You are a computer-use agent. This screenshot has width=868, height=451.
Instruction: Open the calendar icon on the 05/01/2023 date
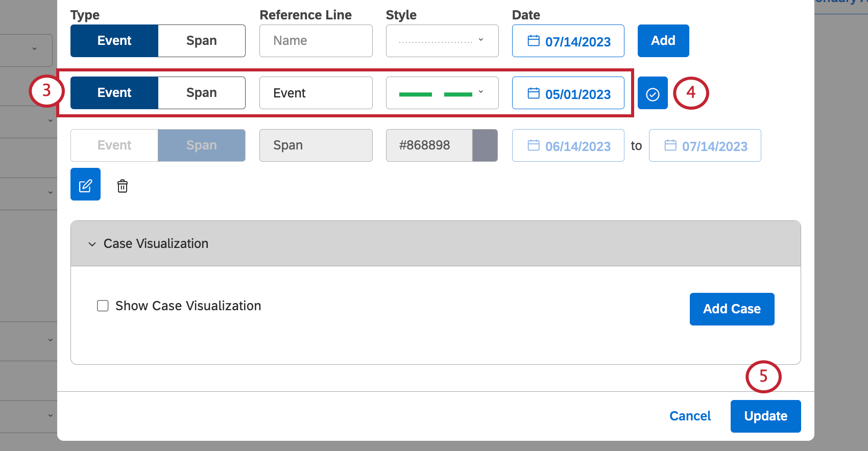534,93
